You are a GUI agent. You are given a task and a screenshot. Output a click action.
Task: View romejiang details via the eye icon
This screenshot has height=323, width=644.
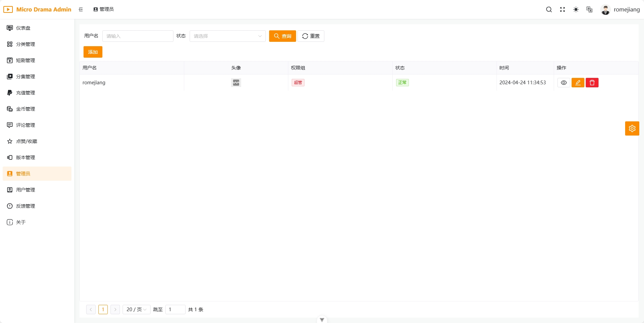tap(563, 83)
